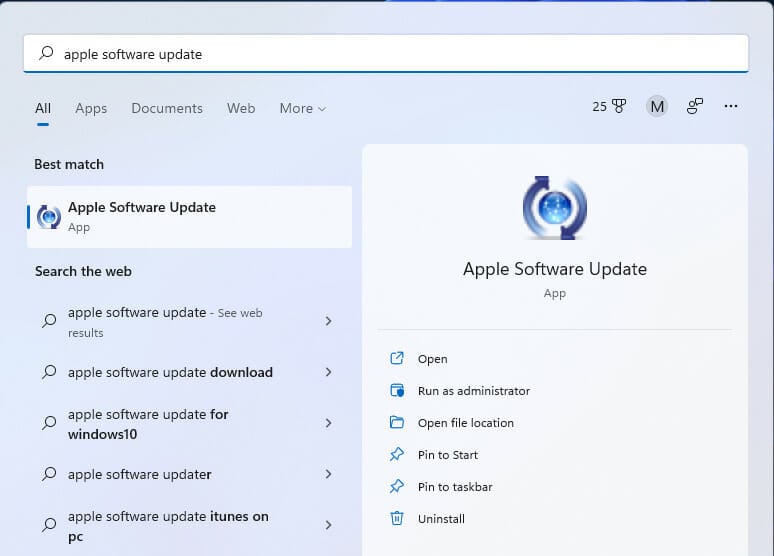Open the three-dot options menu

731,106
